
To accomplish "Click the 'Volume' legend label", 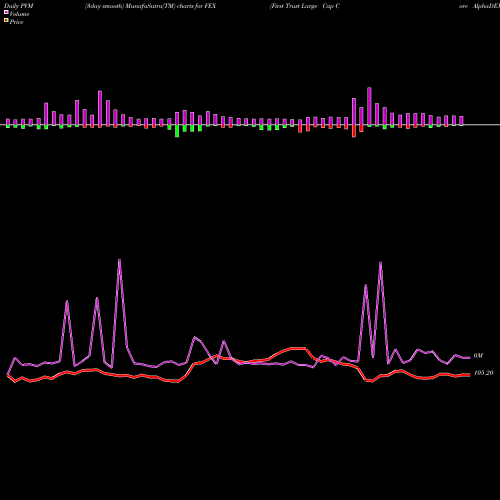I will click(19, 14).
